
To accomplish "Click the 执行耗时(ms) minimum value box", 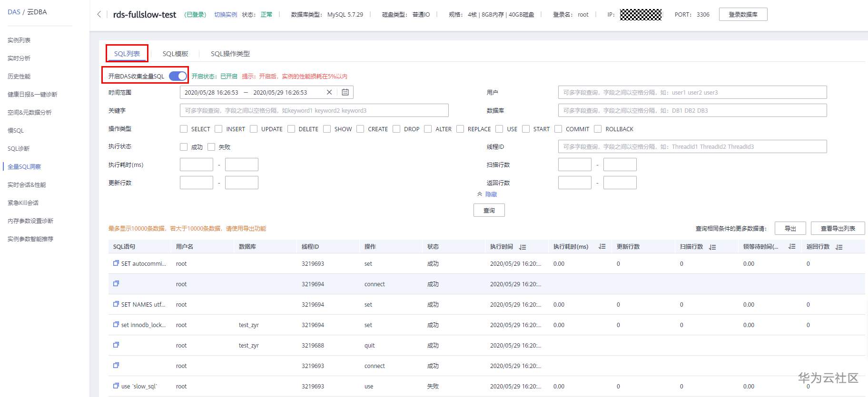I will point(197,165).
